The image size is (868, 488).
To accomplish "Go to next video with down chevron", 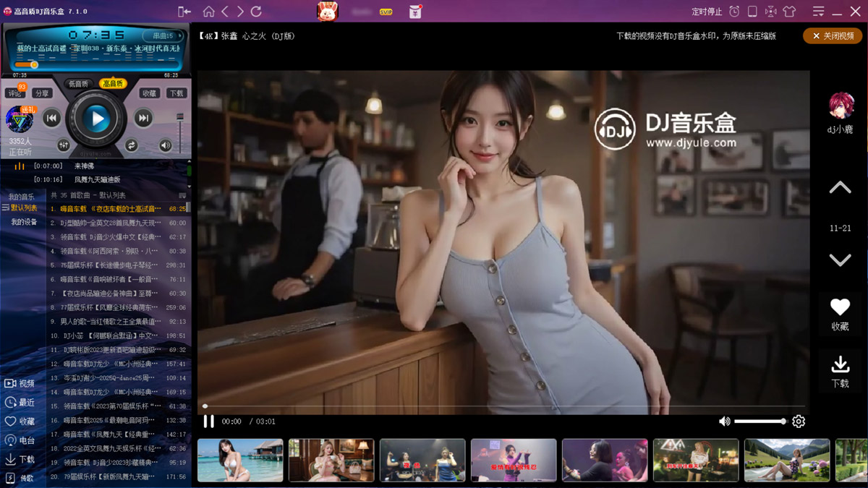I will tap(840, 260).
